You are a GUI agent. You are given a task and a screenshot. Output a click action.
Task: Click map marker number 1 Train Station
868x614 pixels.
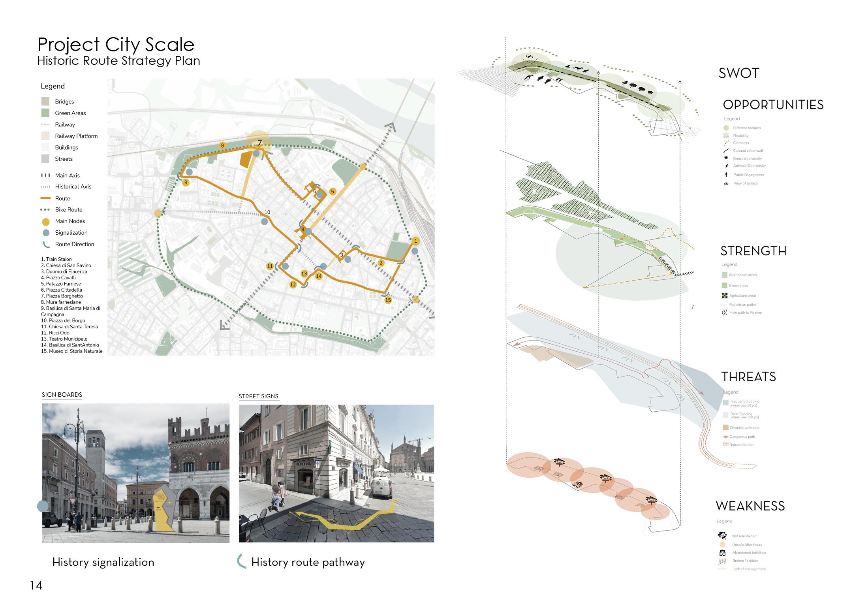(x=415, y=241)
